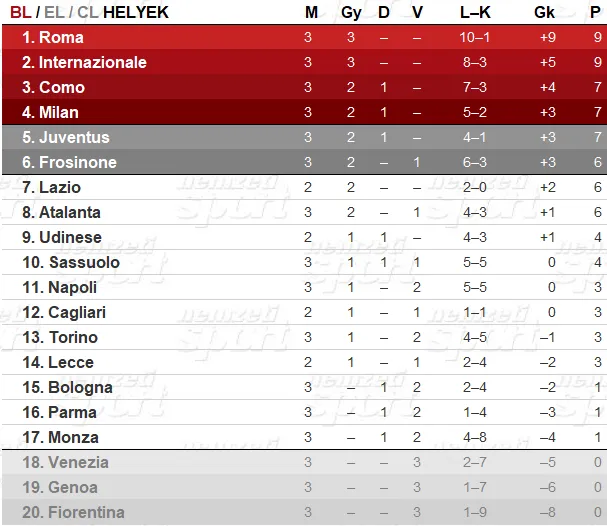The image size is (607, 526).
Task: Click the EL legend label
Action: click(54, 12)
